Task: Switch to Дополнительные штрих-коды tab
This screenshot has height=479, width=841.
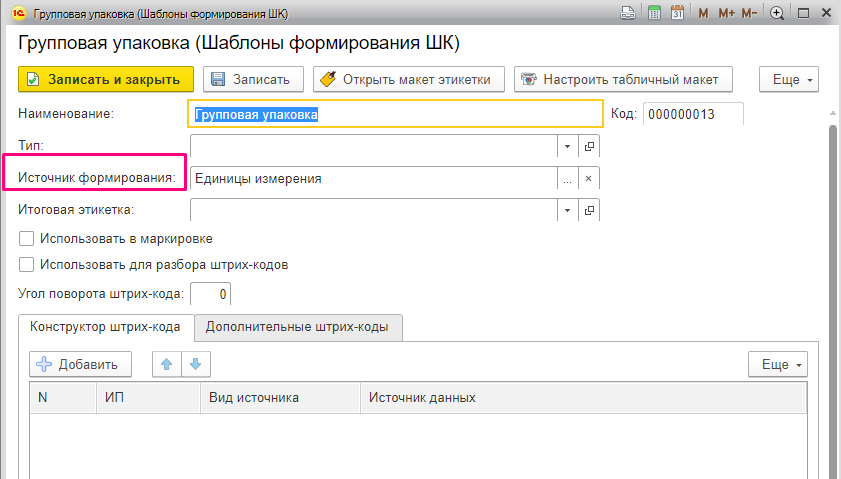Action: click(298, 327)
